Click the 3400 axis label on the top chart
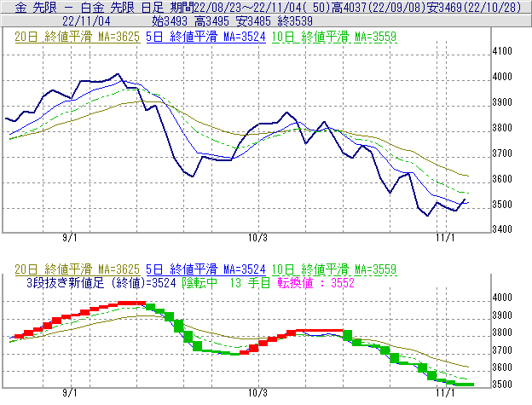 click(x=502, y=229)
